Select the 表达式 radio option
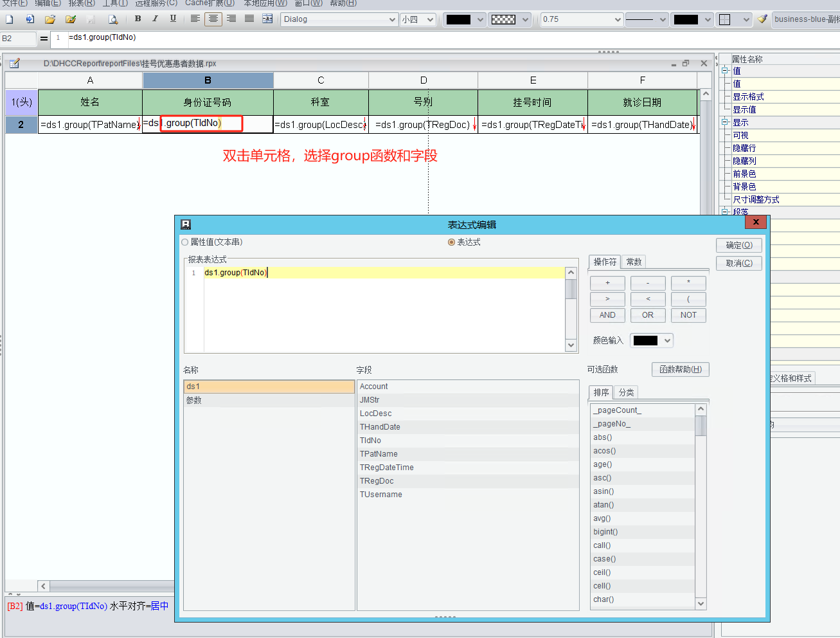The height and width of the screenshot is (638, 840). 452,242
